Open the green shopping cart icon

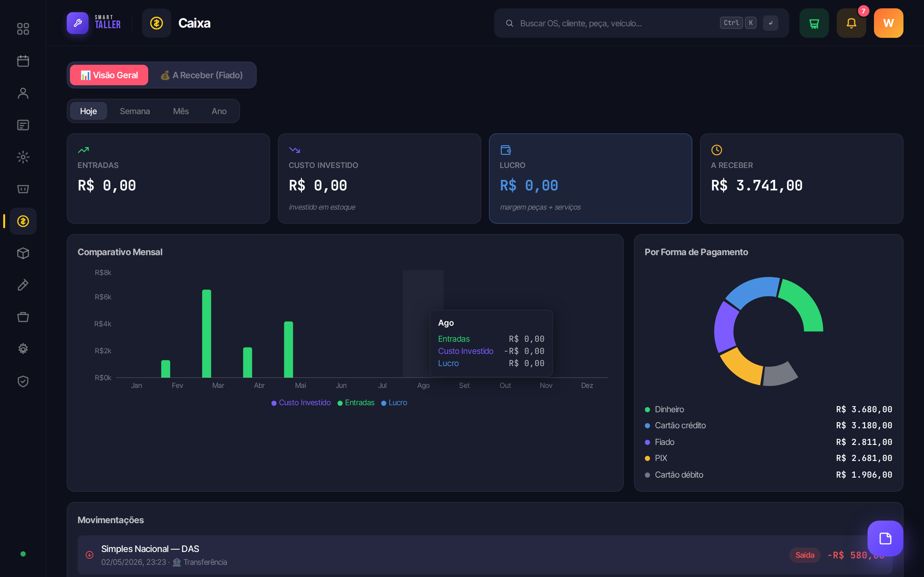coord(814,23)
